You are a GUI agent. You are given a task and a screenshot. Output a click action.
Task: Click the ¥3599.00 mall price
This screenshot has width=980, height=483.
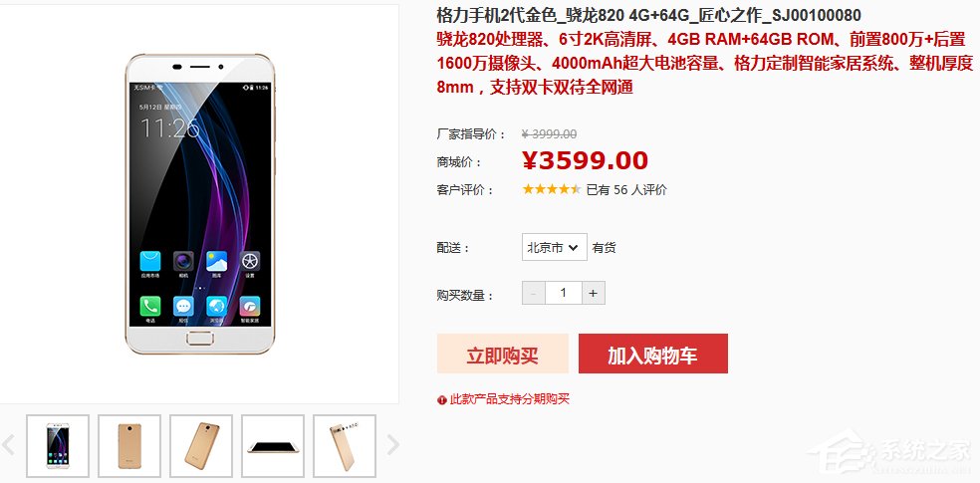pyautogui.click(x=585, y=161)
